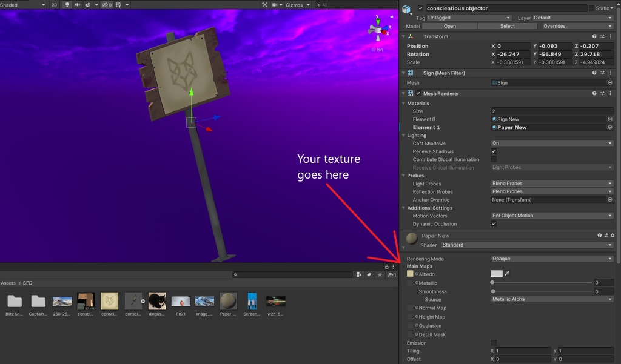Enable the Static checkbox

[591, 8]
